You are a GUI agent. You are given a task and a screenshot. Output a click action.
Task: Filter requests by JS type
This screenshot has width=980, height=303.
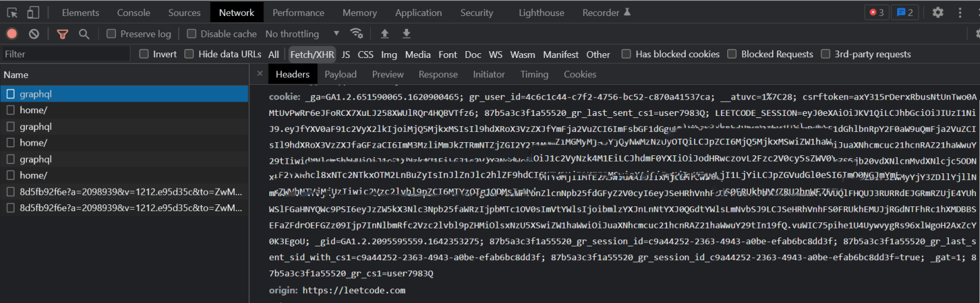click(345, 55)
